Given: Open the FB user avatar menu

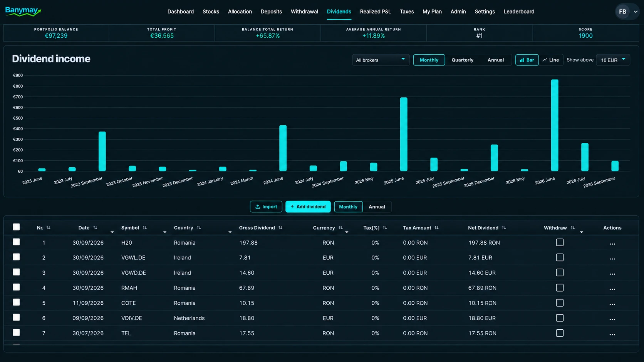Looking at the screenshot, I should 622,12.
